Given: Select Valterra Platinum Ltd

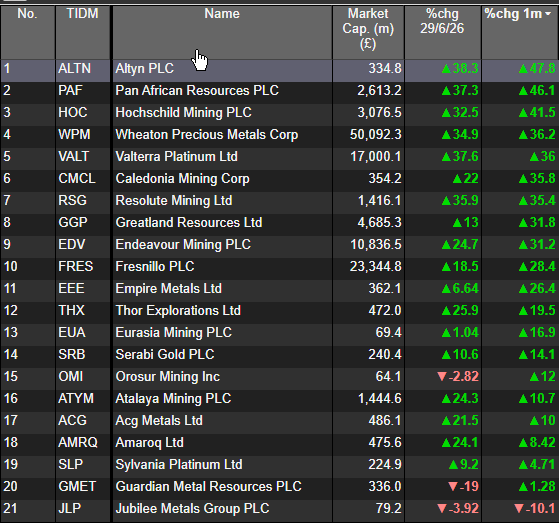Looking at the screenshot, I should point(176,157).
